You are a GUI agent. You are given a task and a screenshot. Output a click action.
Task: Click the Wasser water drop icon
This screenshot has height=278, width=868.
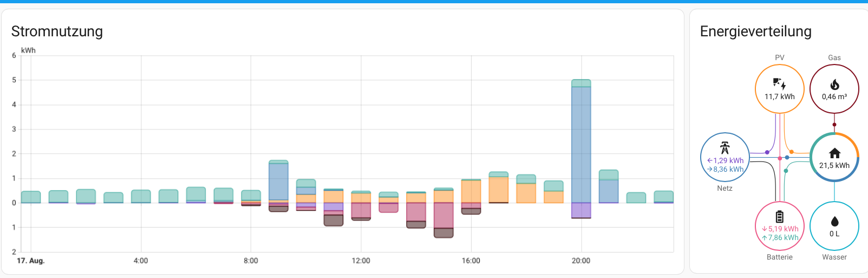tap(834, 221)
